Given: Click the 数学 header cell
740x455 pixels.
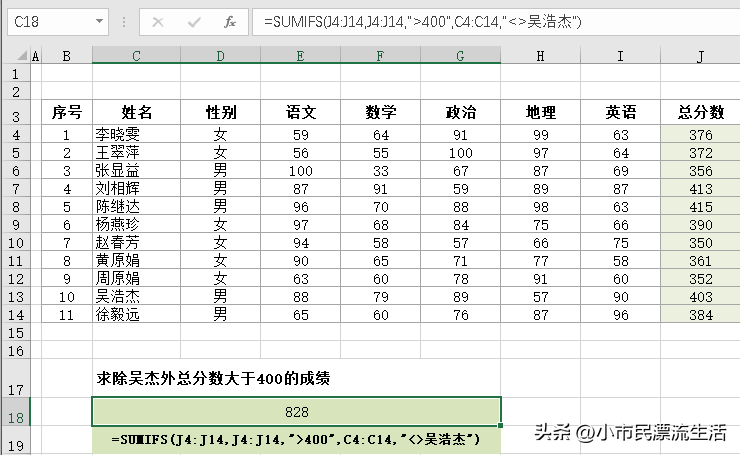Looking at the screenshot, I should pyautogui.click(x=380, y=112).
